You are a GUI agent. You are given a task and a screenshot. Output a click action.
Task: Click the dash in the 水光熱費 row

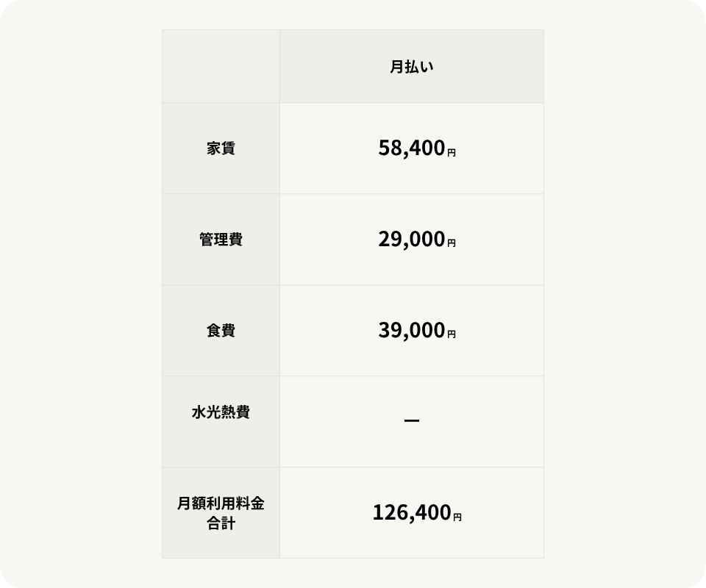[412, 421]
